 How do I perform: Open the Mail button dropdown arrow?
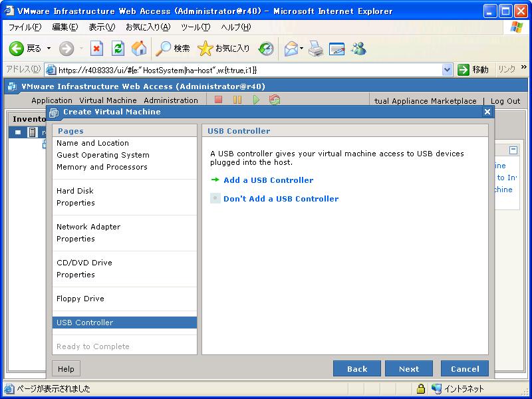(301, 49)
